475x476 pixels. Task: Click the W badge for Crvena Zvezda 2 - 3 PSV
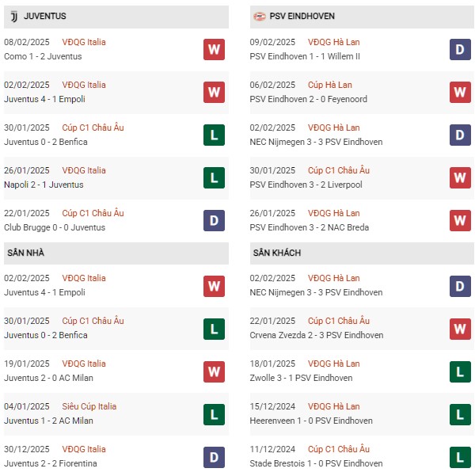(x=460, y=329)
